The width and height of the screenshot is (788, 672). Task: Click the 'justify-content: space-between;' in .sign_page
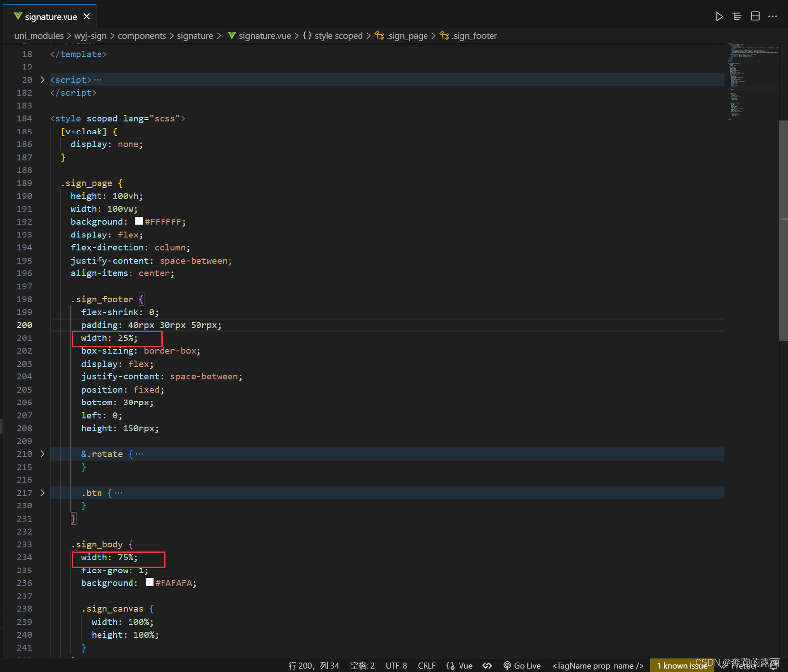[x=151, y=261]
